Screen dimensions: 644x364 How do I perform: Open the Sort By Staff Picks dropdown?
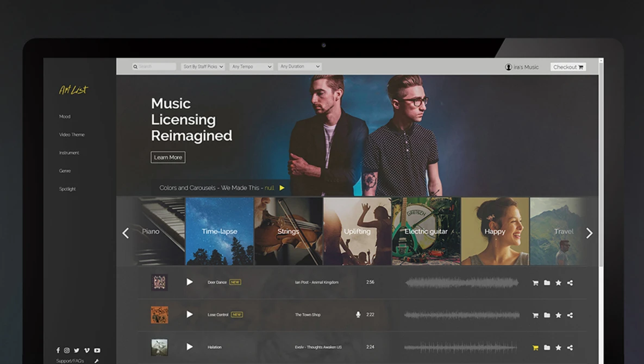tap(203, 66)
